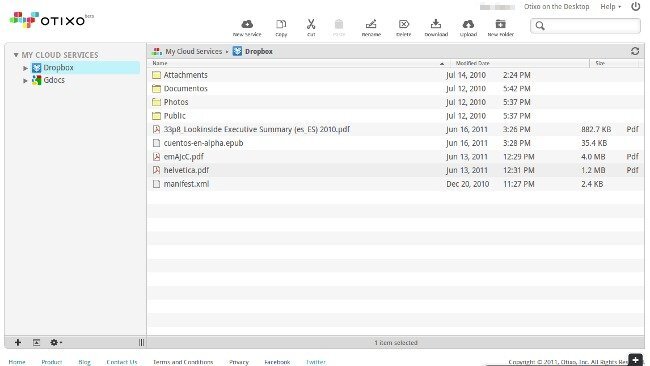
Task: Click the Dropbox icon in the breadcrumb
Action: click(x=237, y=51)
